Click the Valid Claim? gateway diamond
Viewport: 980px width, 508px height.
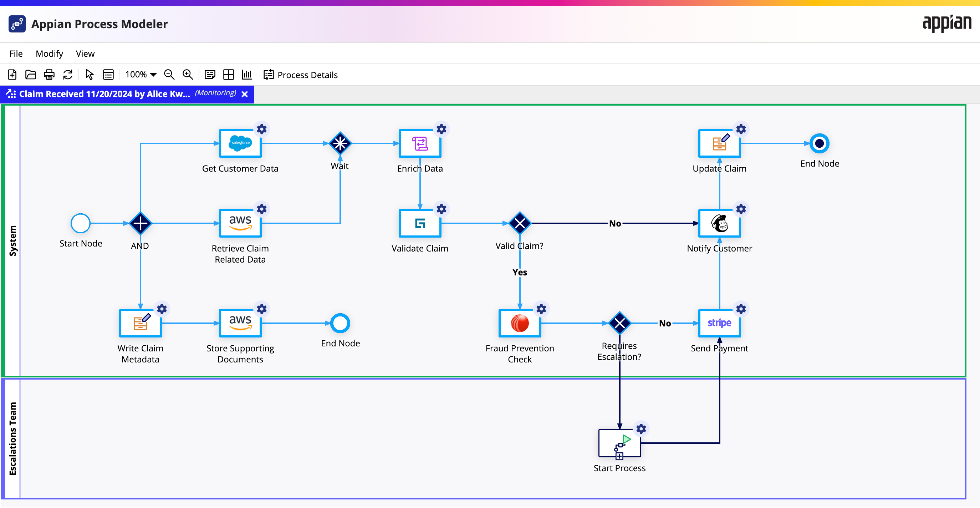520,223
